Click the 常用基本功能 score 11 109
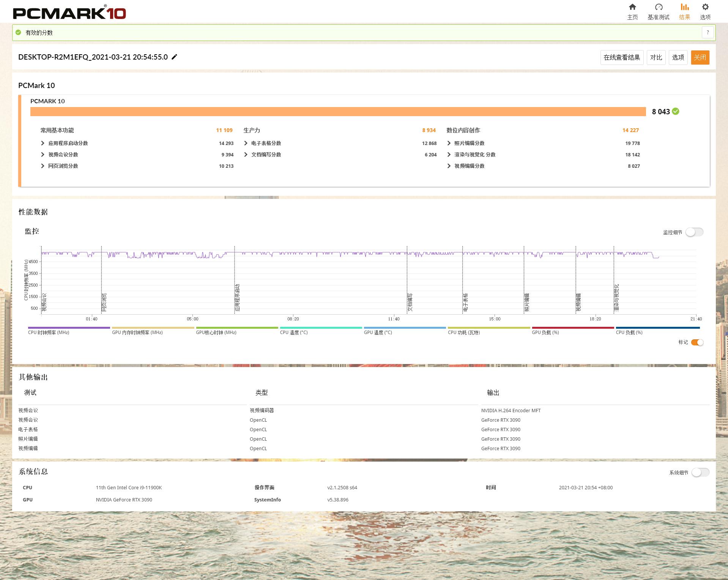The image size is (728, 580). click(224, 130)
